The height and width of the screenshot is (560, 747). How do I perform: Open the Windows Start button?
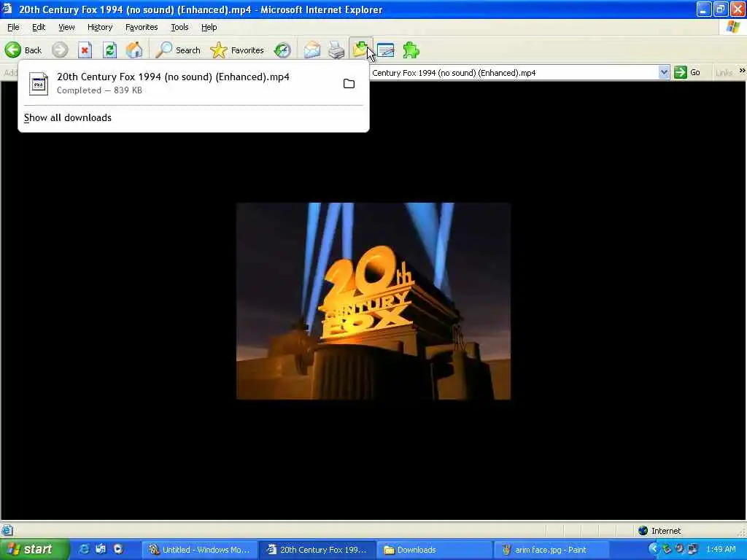click(34, 550)
